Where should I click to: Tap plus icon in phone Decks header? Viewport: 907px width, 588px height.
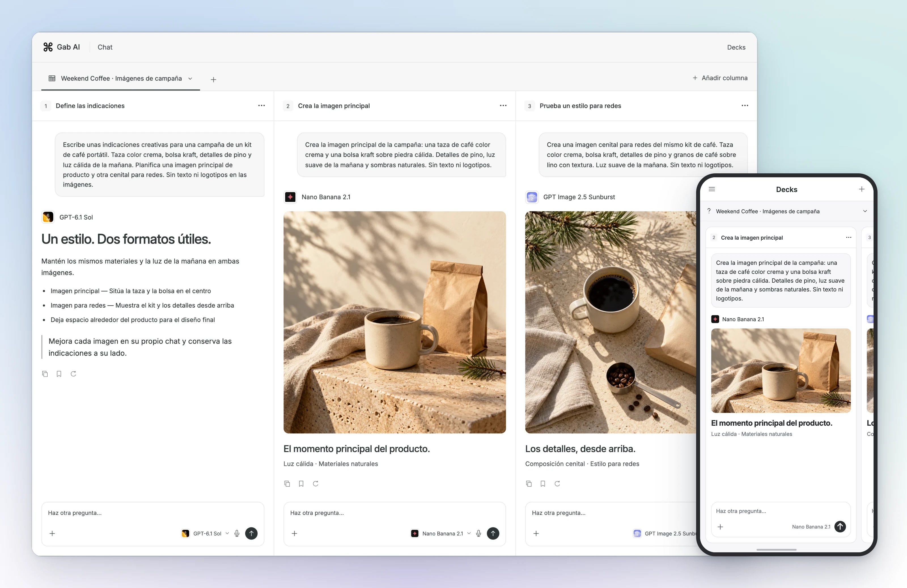pos(862,189)
